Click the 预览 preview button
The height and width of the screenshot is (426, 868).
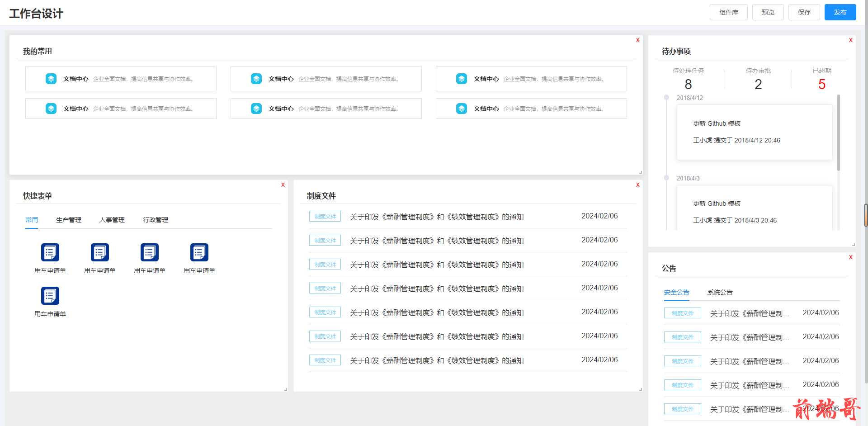pos(768,12)
